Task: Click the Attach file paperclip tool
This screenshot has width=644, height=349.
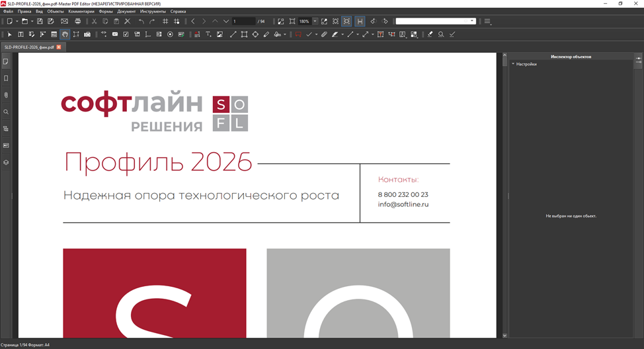Action: (324, 34)
